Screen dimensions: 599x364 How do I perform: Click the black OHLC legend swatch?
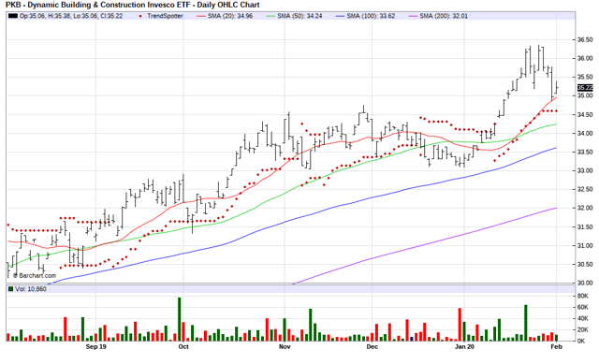[13, 16]
